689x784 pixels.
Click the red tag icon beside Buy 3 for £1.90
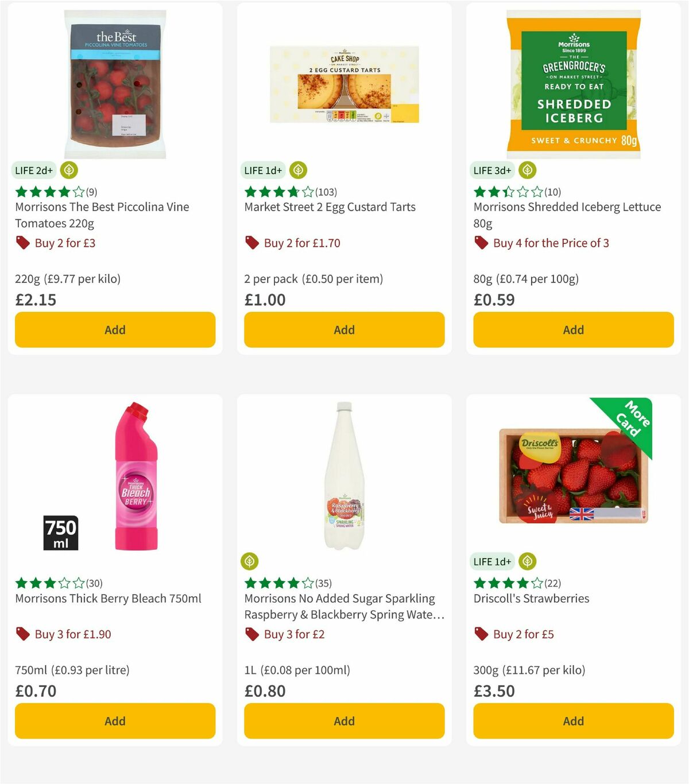pyautogui.click(x=23, y=634)
